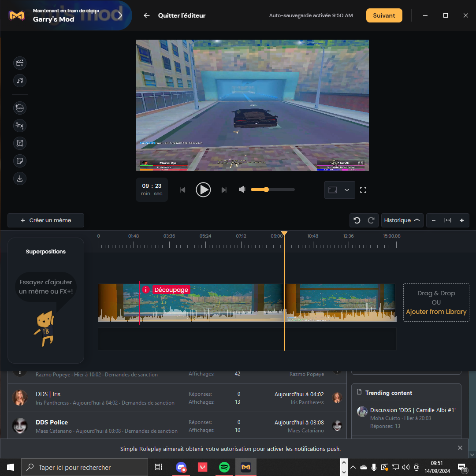The height and width of the screenshot is (476, 476).
Task: Click the microphone tray icon
Action: pyautogui.click(x=374, y=468)
